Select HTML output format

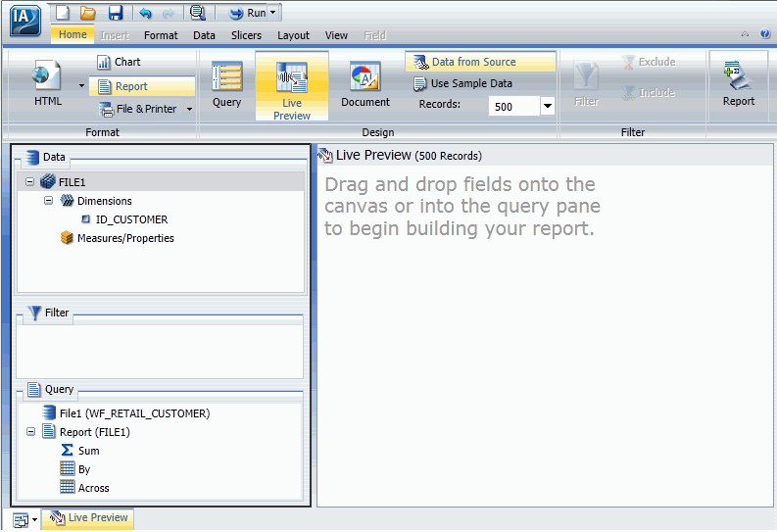pyautogui.click(x=48, y=82)
